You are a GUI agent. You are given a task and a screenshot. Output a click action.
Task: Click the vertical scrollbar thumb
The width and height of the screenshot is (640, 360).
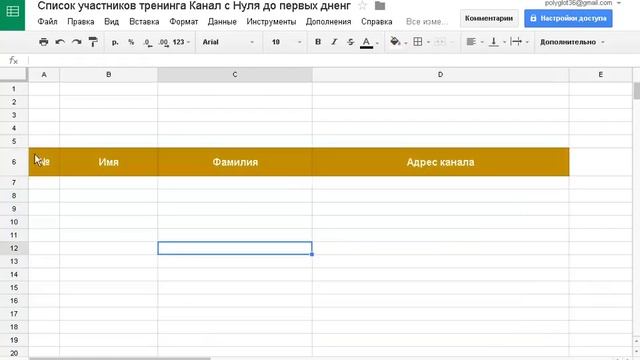636,90
